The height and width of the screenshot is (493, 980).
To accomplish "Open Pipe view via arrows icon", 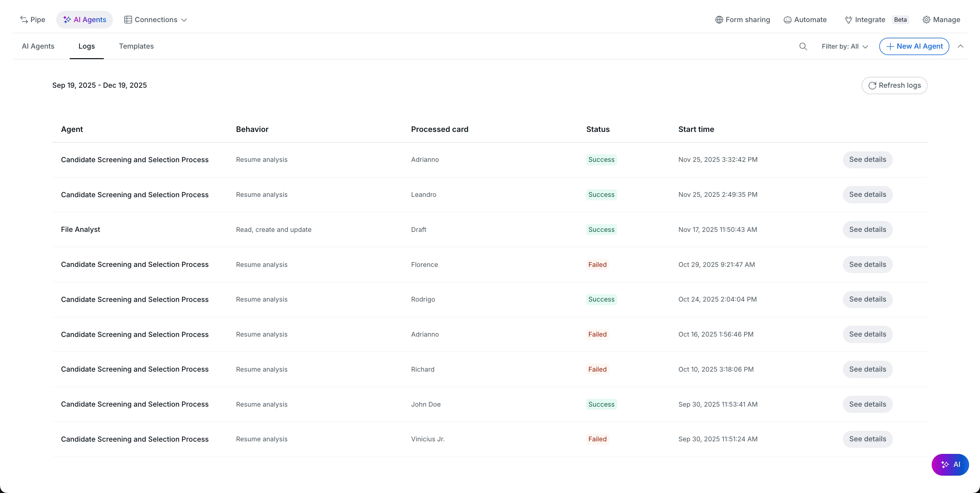I will click(x=24, y=19).
